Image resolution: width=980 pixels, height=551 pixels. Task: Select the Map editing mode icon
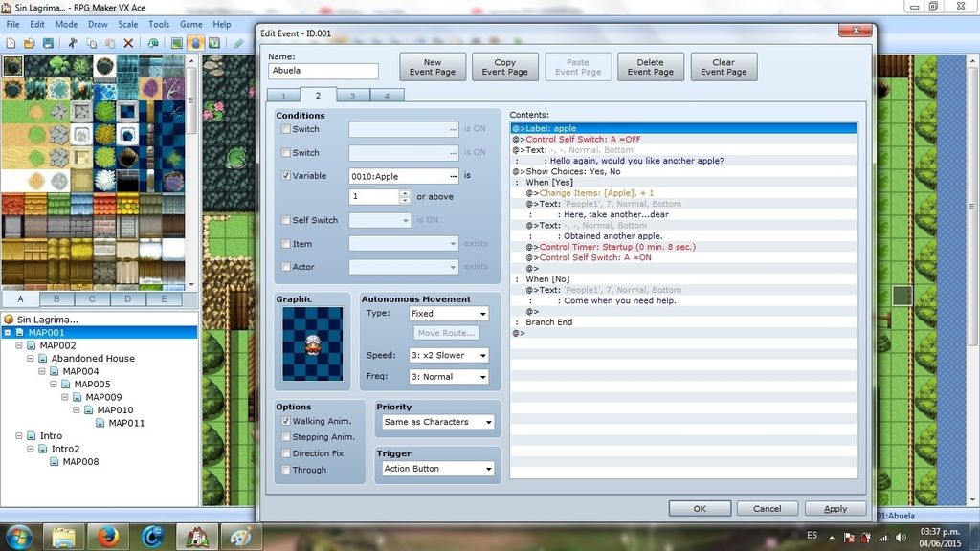pos(177,43)
